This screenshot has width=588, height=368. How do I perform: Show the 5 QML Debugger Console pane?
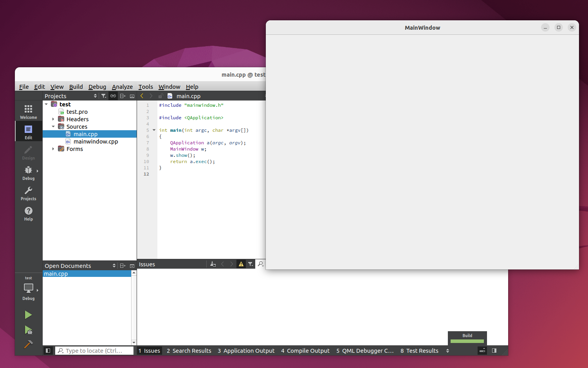tap(365, 351)
